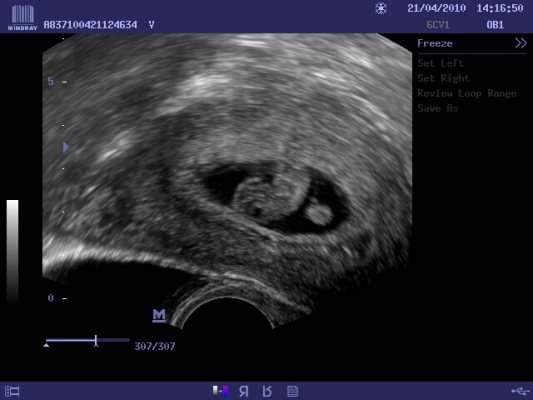This screenshot has width=533, height=400.
Task: Click Save As in the Freeze menu
Action: coord(438,108)
